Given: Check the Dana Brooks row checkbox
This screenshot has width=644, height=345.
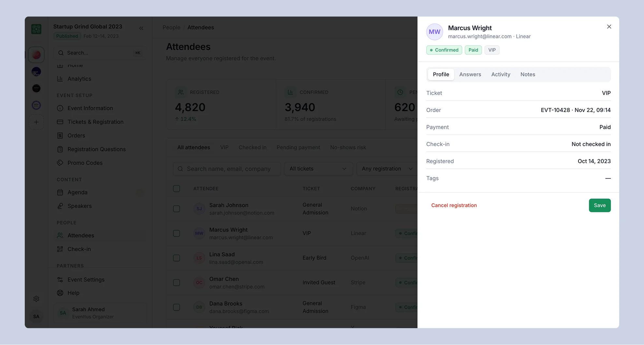Looking at the screenshot, I should pyautogui.click(x=176, y=307).
